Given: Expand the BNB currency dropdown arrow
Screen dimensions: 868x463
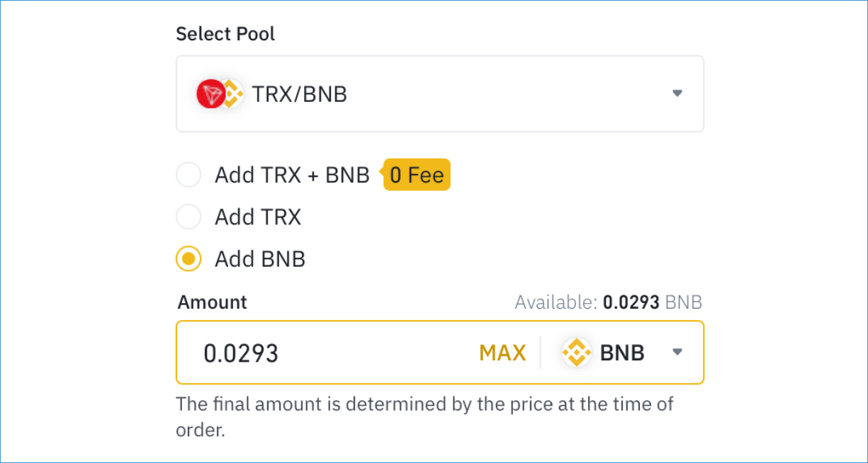Looking at the screenshot, I should 677,352.
